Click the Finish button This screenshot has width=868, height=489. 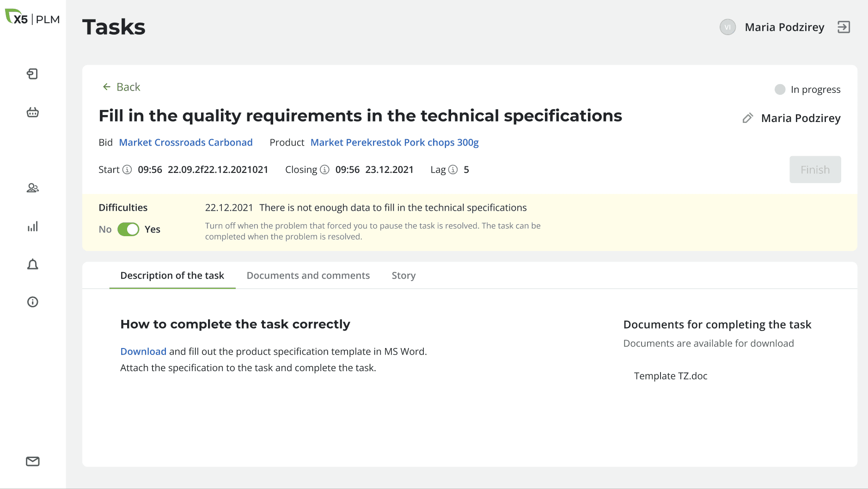point(815,170)
